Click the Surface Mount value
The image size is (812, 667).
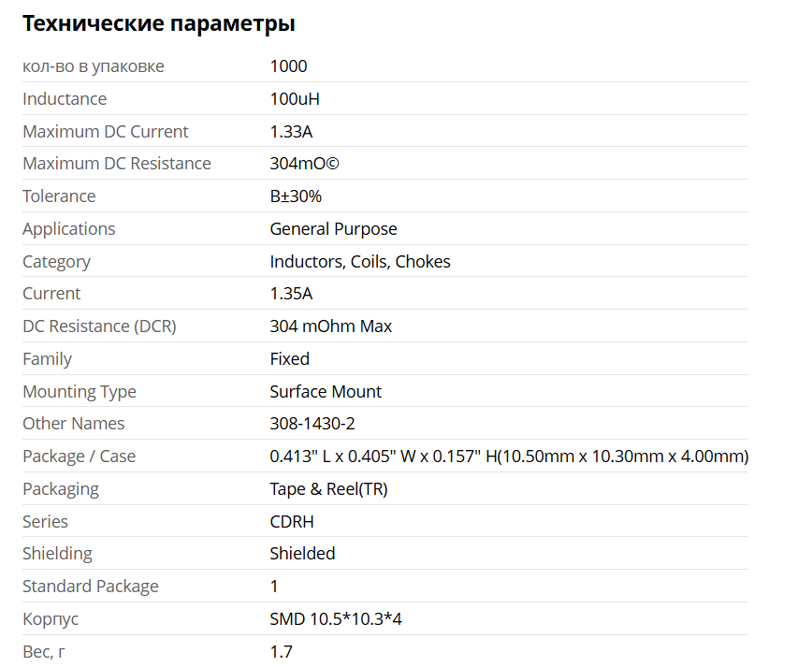tap(326, 392)
